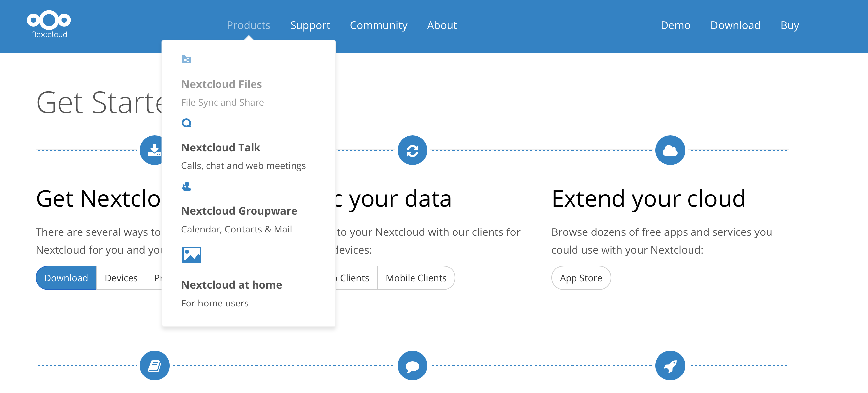This screenshot has height=393, width=868.
Task: Click the rocket circular icon
Action: pyautogui.click(x=670, y=365)
